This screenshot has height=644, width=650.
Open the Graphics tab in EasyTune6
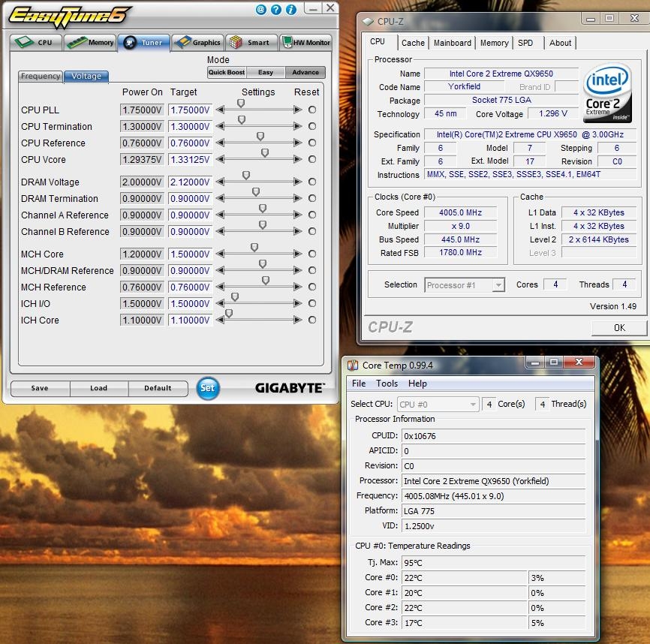[x=197, y=43]
